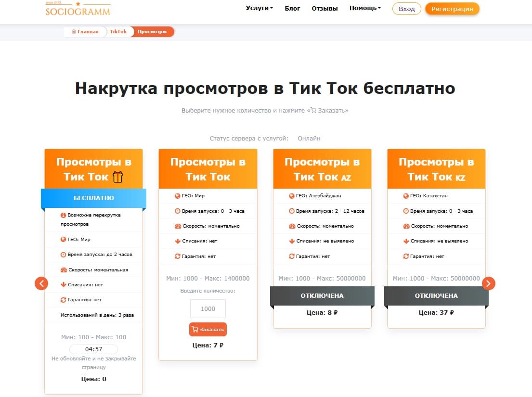This screenshot has height=397, width=532.
Task: Click the Регистрация button
Action: (x=452, y=9)
